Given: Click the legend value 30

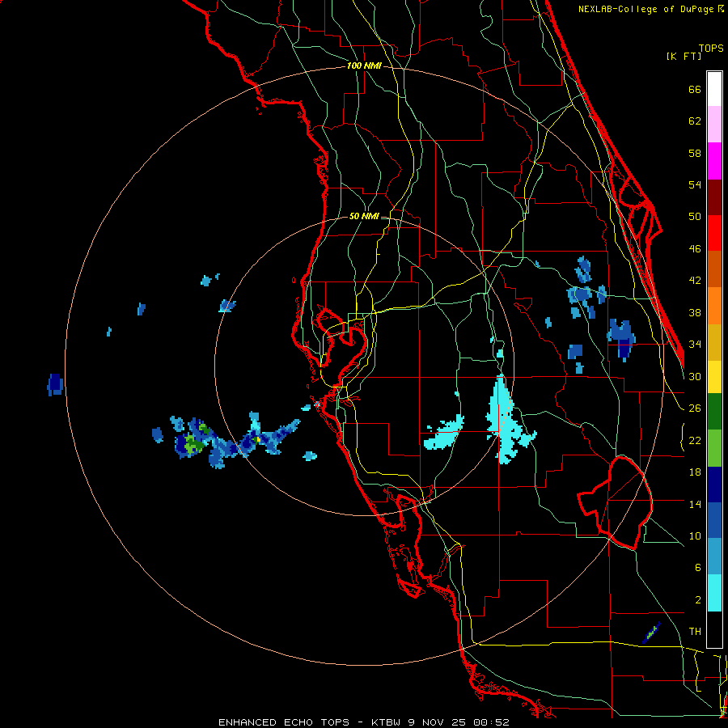Looking at the screenshot, I should click(695, 376).
